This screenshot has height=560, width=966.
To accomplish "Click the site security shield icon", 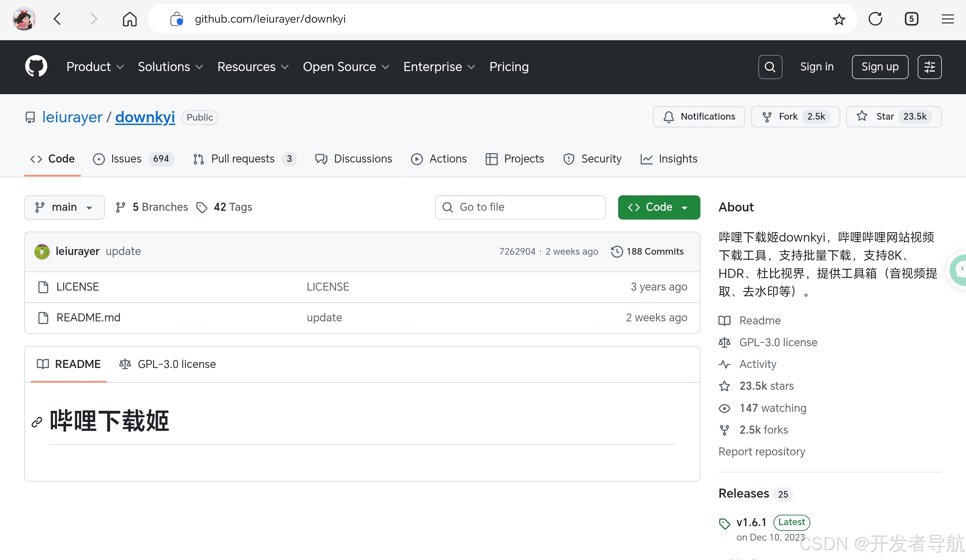I will [176, 19].
